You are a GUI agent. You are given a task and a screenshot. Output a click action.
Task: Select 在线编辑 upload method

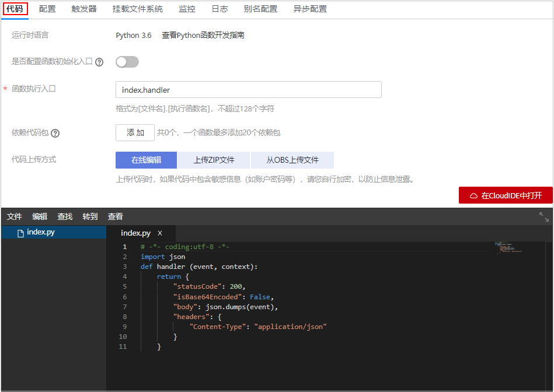pos(147,160)
